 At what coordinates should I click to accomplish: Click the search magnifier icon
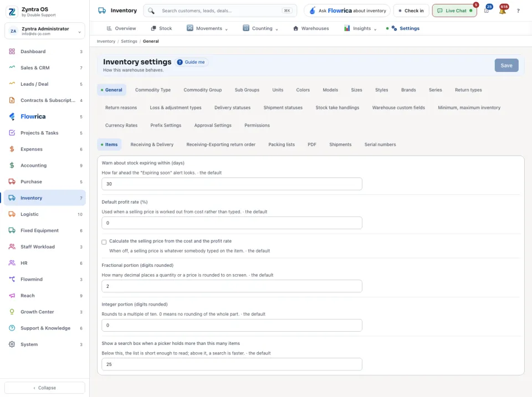click(x=151, y=11)
